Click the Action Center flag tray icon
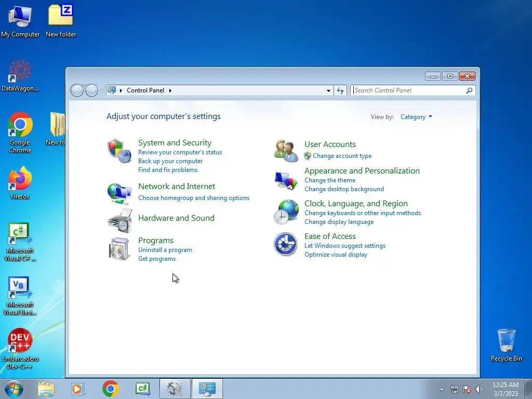The image size is (532, 399). coord(467,389)
